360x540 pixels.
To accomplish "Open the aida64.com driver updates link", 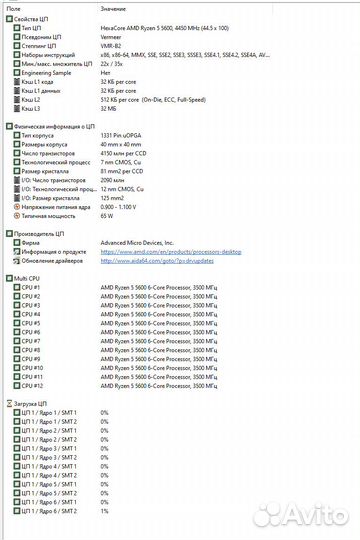I will click(157, 261).
